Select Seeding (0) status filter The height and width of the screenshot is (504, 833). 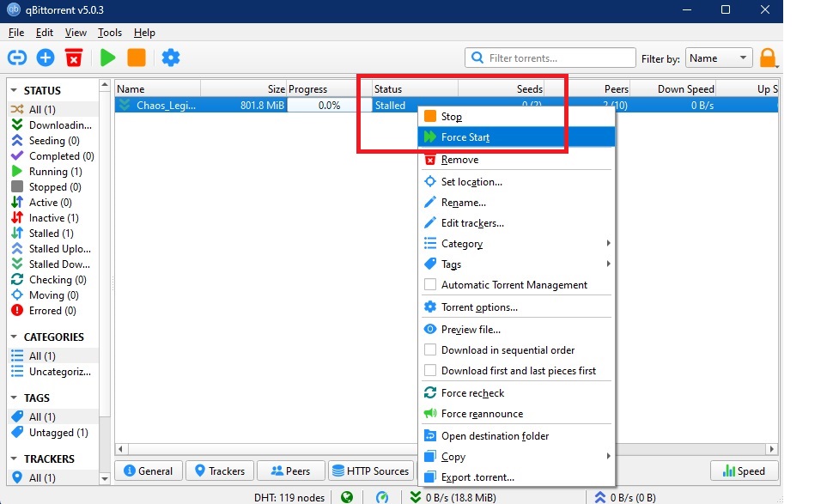pyautogui.click(x=54, y=140)
